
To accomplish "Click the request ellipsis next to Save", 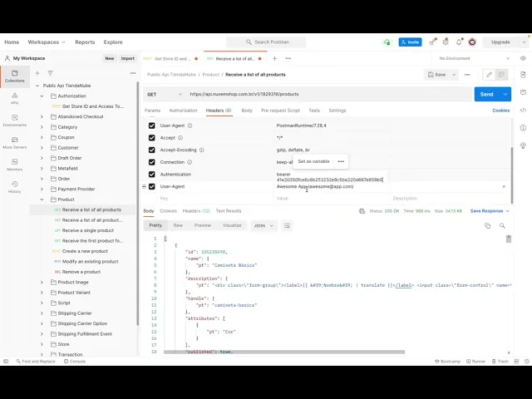I will pos(467,75).
